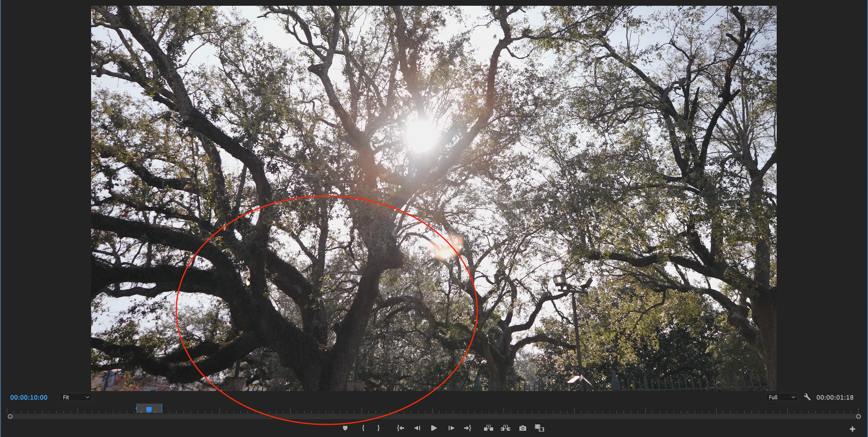The width and height of the screenshot is (868, 437).
Task: Click the Mark Out bracket icon
Action: pos(379,428)
